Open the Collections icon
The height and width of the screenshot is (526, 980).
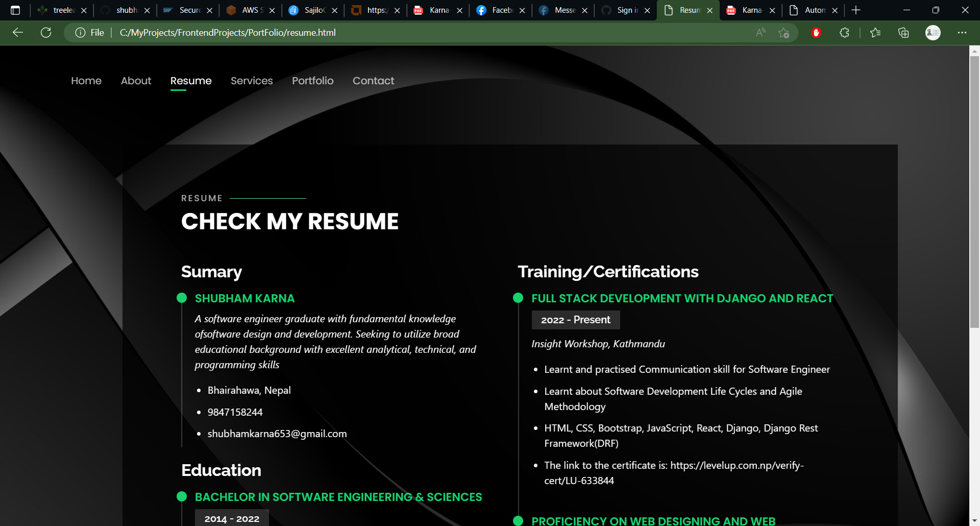[x=903, y=33]
